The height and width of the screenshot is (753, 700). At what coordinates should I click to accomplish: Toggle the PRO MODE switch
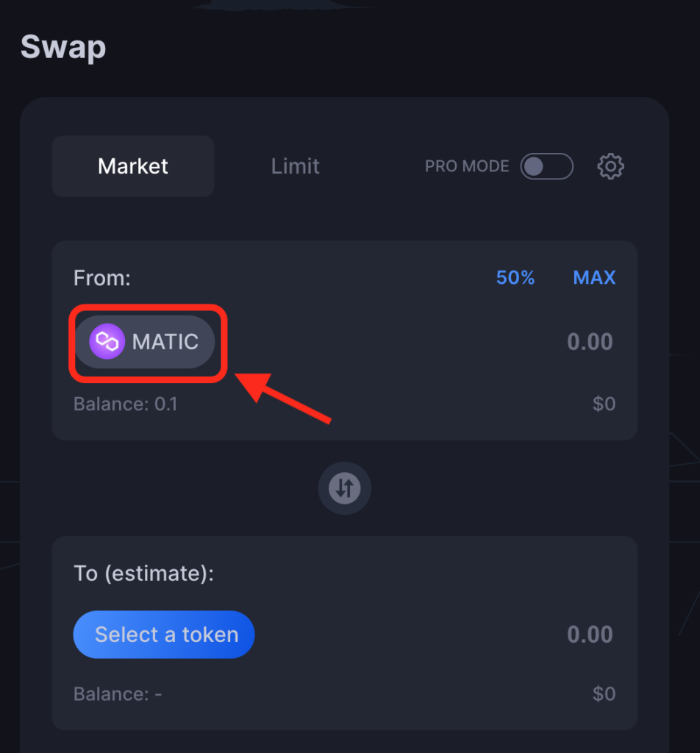pyautogui.click(x=546, y=166)
